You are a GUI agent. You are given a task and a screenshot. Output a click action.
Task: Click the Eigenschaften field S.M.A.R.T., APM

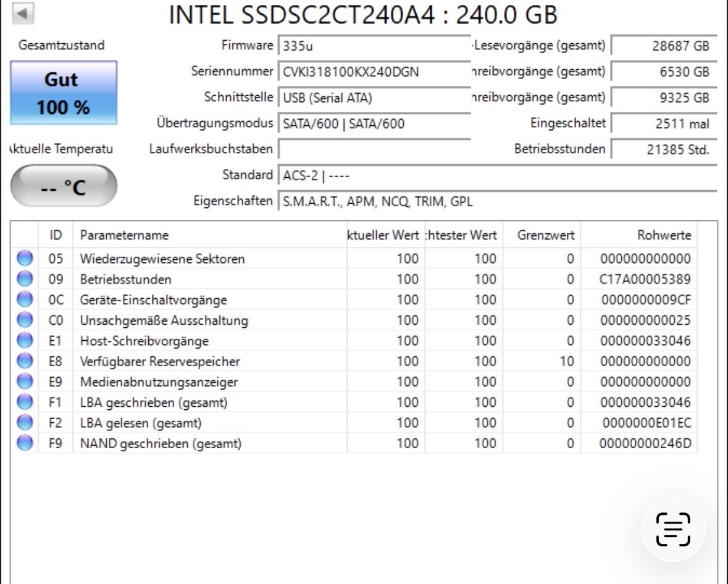[x=498, y=201]
